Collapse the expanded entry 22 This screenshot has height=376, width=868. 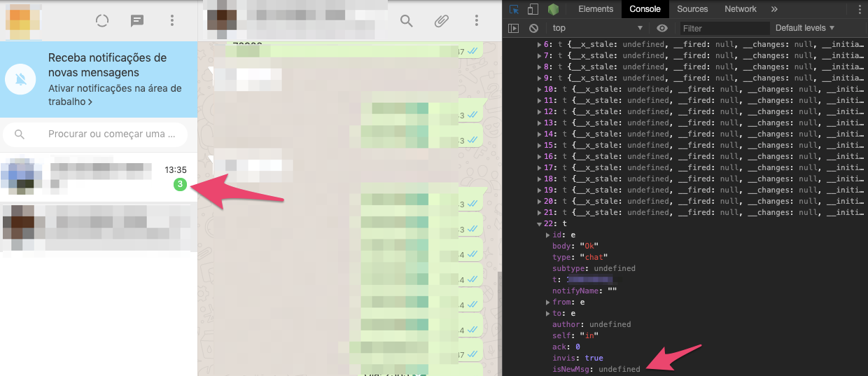click(539, 224)
